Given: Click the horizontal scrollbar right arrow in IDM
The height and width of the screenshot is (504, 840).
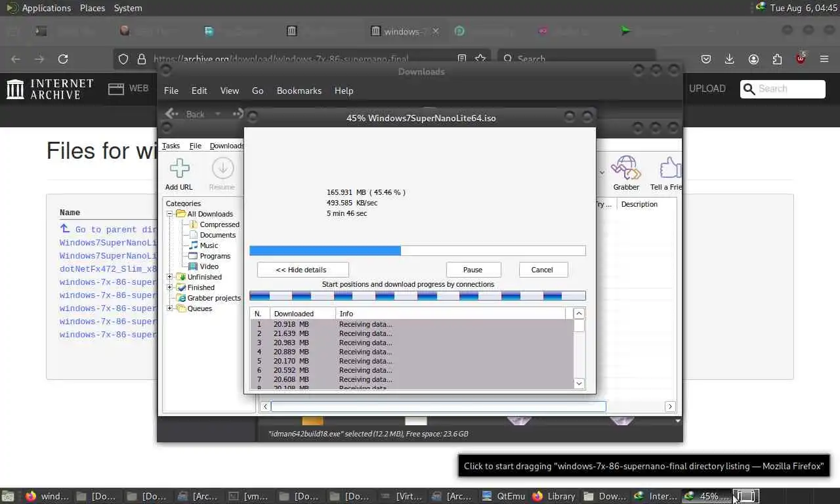Looking at the screenshot, I should pos(670,407).
